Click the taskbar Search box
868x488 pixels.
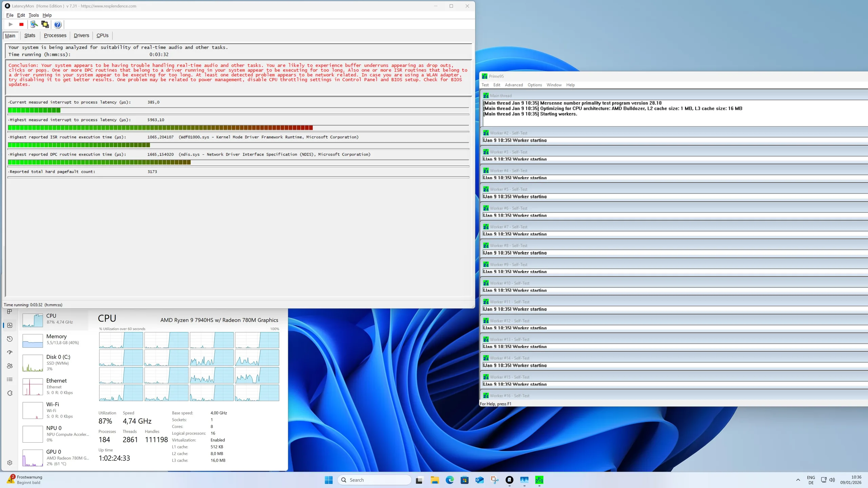(374, 480)
